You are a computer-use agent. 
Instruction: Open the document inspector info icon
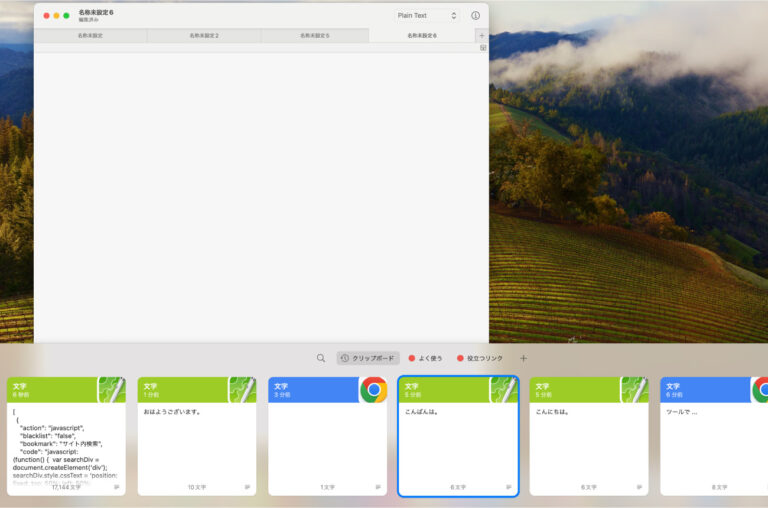tap(475, 16)
